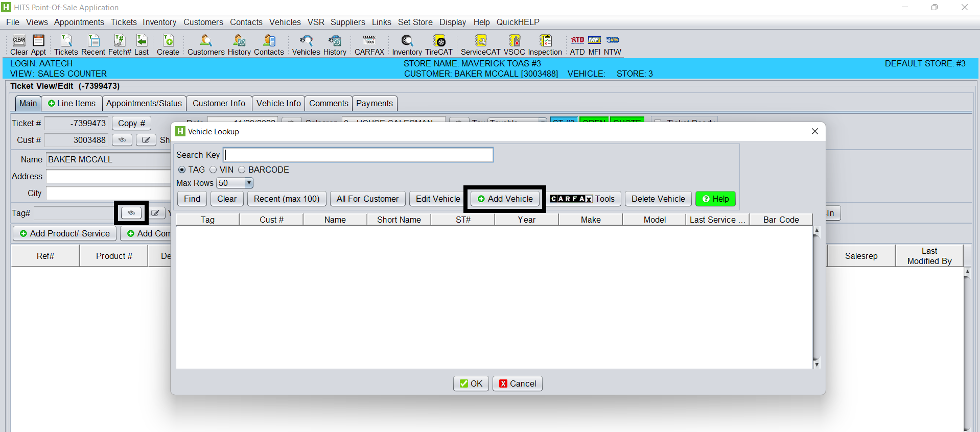Choose the TAG radio button

182,170
